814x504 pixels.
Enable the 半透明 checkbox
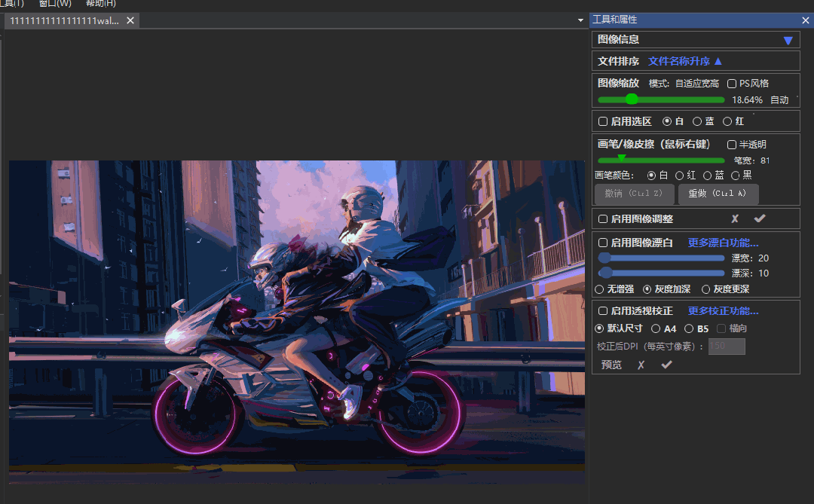click(x=731, y=145)
